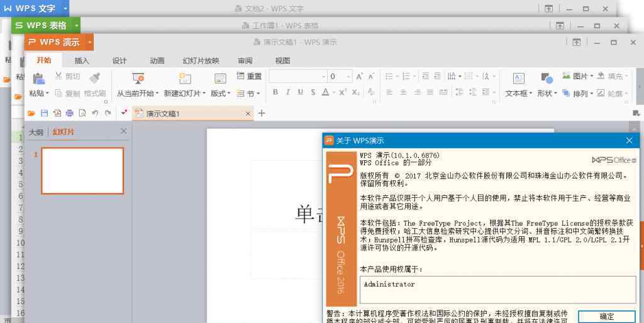The width and height of the screenshot is (644, 323).
Task: Open the WPS 演示 application menu dropdown
Action: coord(89,42)
